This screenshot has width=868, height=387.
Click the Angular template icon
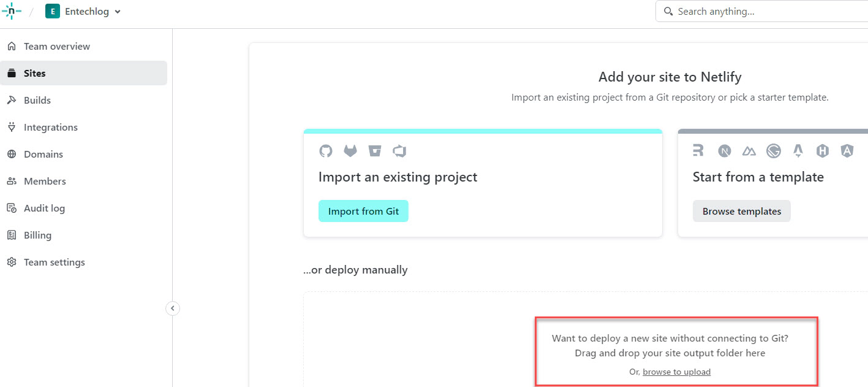coord(847,151)
